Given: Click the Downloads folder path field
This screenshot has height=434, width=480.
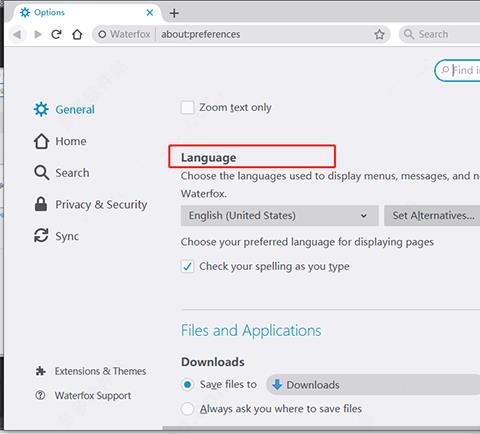Looking at the screenshot, I should 373,385.
